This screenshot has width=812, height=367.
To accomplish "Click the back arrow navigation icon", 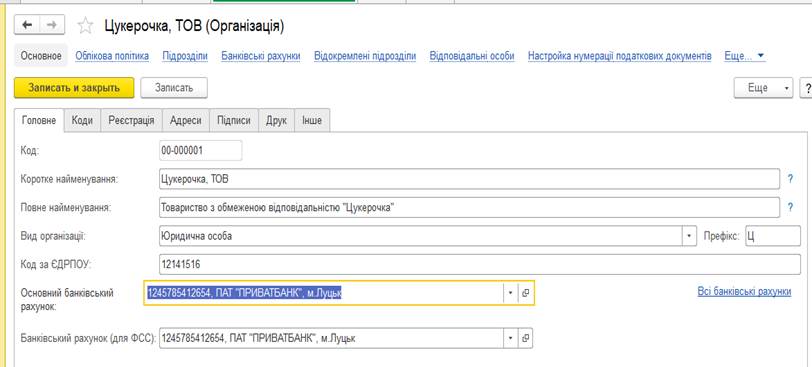I will [27, 25].
